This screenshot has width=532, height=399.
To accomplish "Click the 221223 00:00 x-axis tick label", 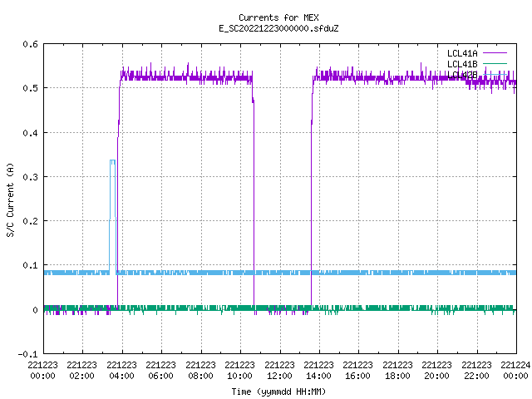I will coord(42,371).
